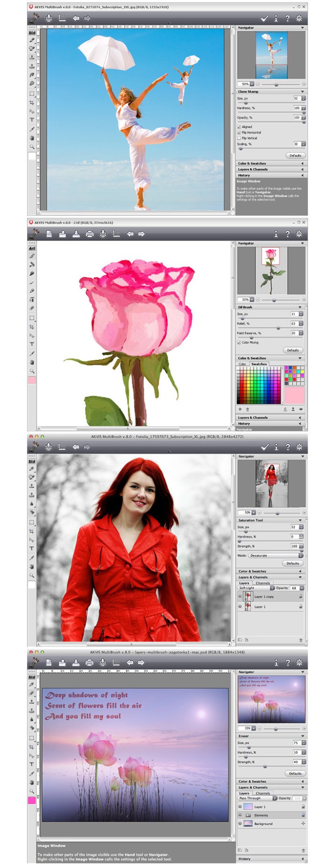Open the Pass Through blend mode dropdown
The height and width of the screenshot is (868, 335).
pyautogui.click(x=257, y=798)
